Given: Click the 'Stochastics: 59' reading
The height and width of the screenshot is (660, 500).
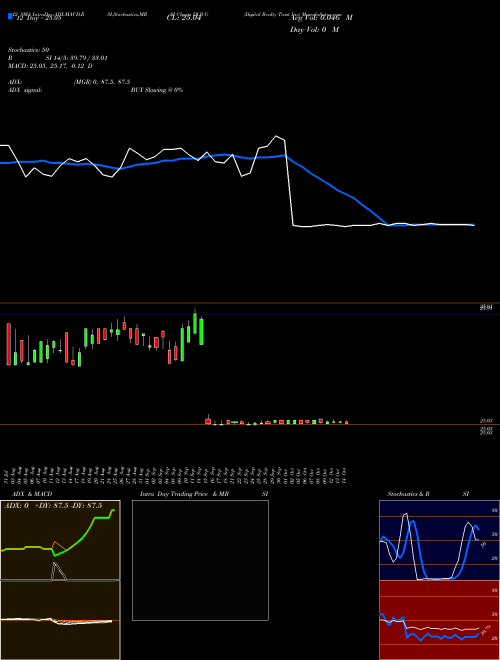Looking at the screenshot, I should [29, 50].
